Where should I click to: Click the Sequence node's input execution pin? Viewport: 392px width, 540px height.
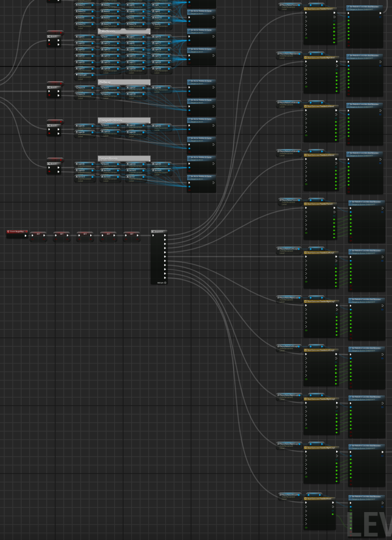[154, 236]
